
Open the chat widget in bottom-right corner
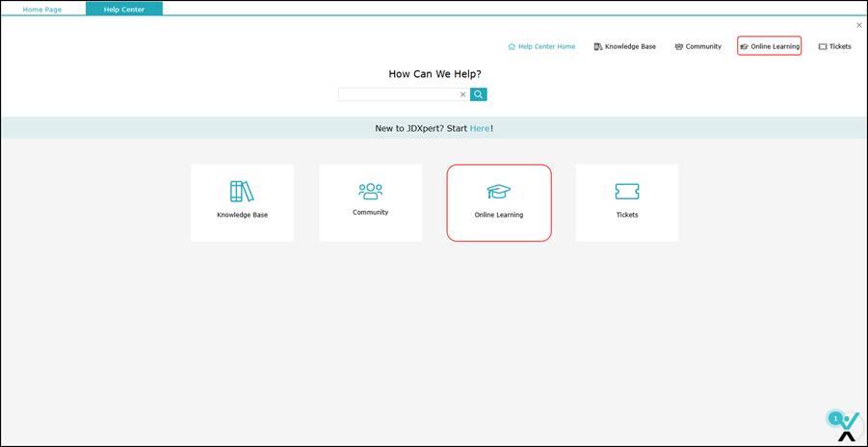pos(845,425)
